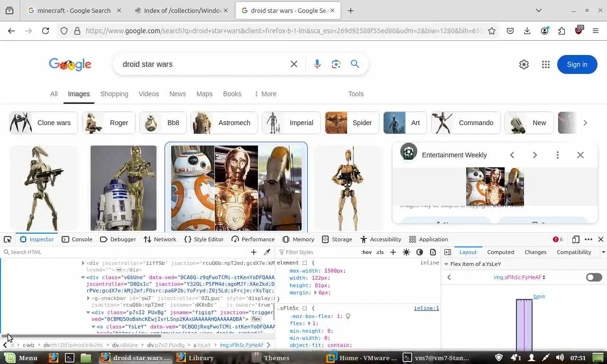Click add new rule plus icon in Rules
Screen dimensions: 607x364
393,252
